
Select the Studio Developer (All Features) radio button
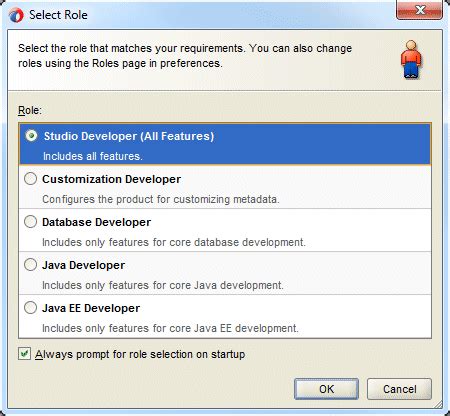[31, 136]
